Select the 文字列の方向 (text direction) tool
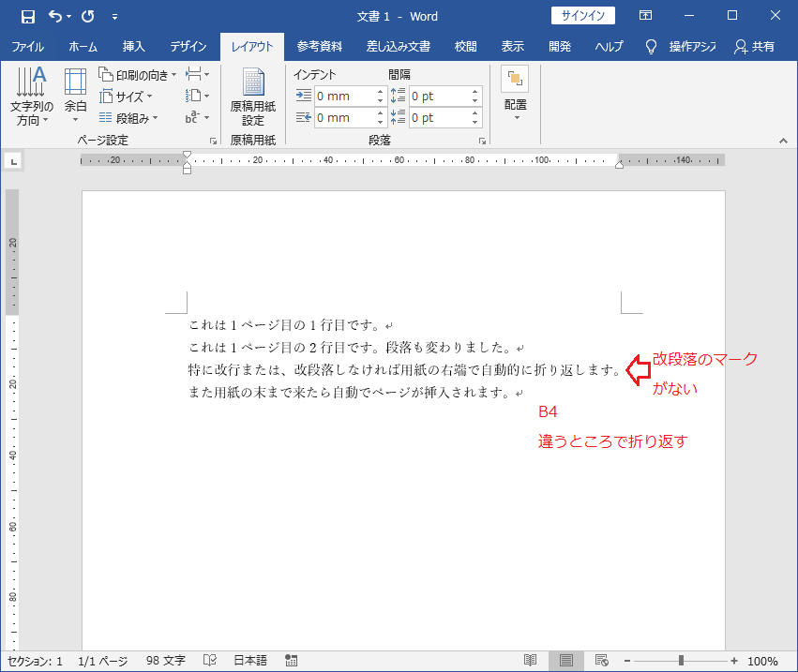 click(x=31, y=94)
